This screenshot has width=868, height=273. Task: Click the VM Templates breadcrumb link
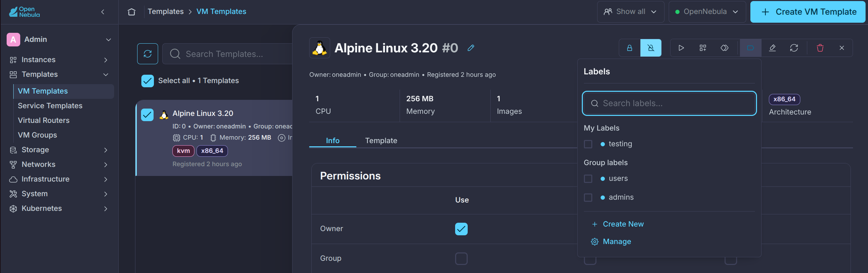[221, 12]
